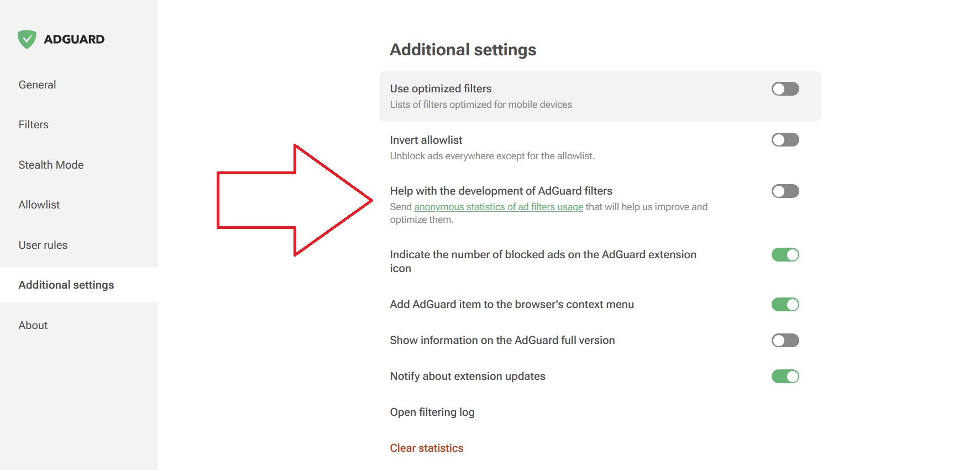This screenshot has width=980, height=470.
Task: Click Open filtering log
Action: click(432, 412)
